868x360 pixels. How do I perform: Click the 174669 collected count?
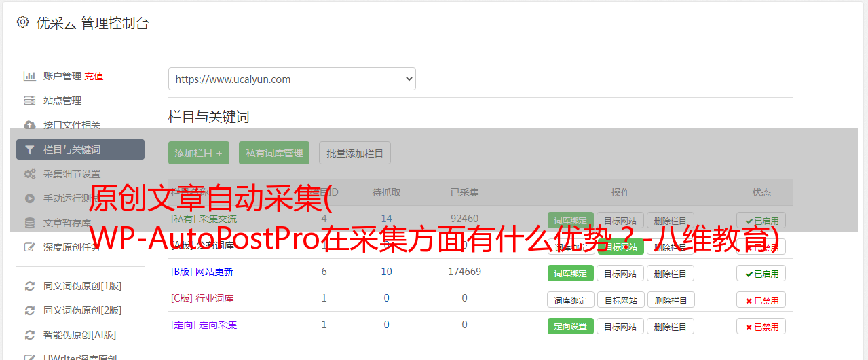click(x=464, y=272)
